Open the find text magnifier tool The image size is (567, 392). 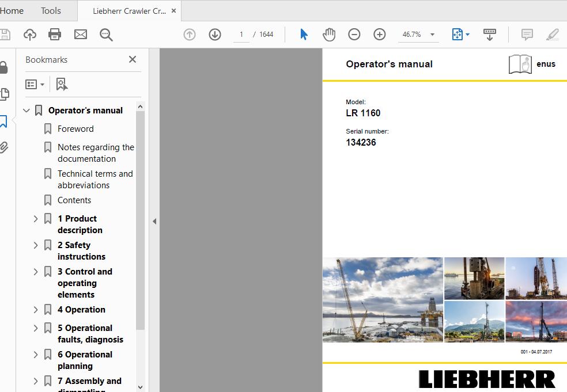coord(106,35)
